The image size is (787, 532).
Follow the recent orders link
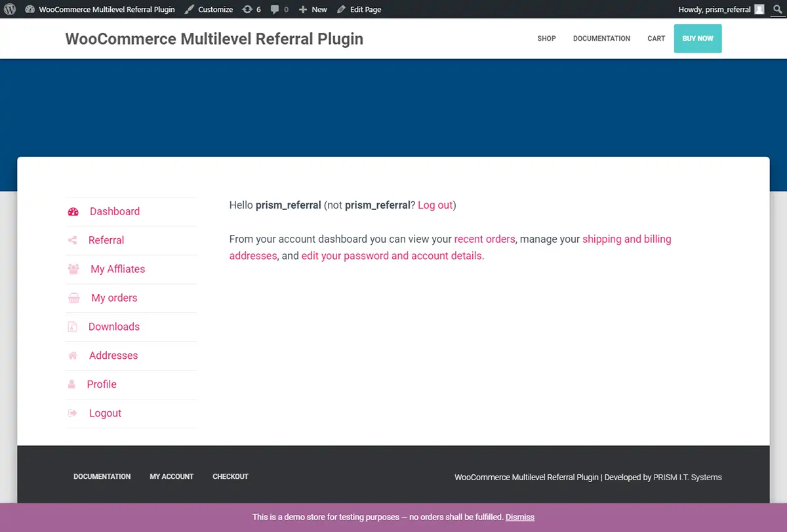coord(485,239)
